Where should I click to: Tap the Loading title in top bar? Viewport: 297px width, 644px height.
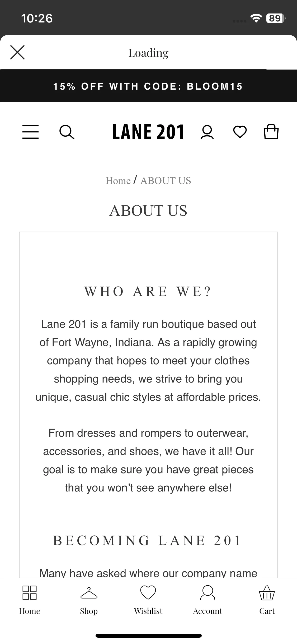tap(148, 53)
